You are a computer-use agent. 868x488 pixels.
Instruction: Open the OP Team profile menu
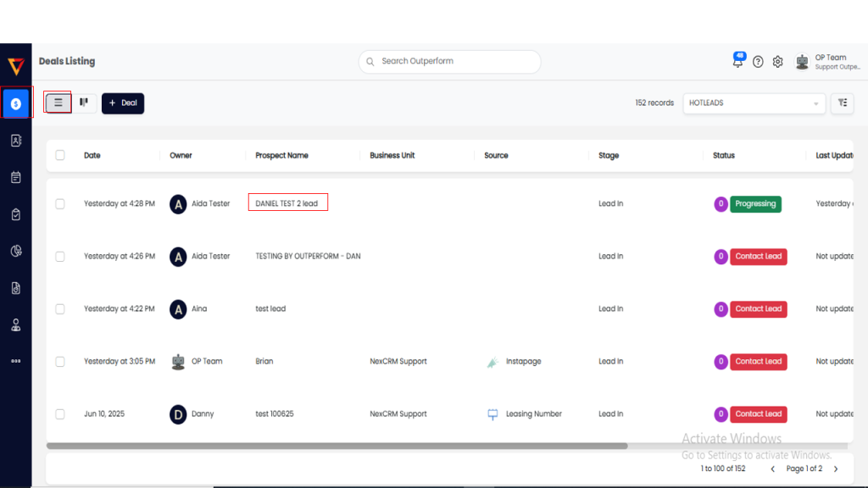[x=826, y=62]
